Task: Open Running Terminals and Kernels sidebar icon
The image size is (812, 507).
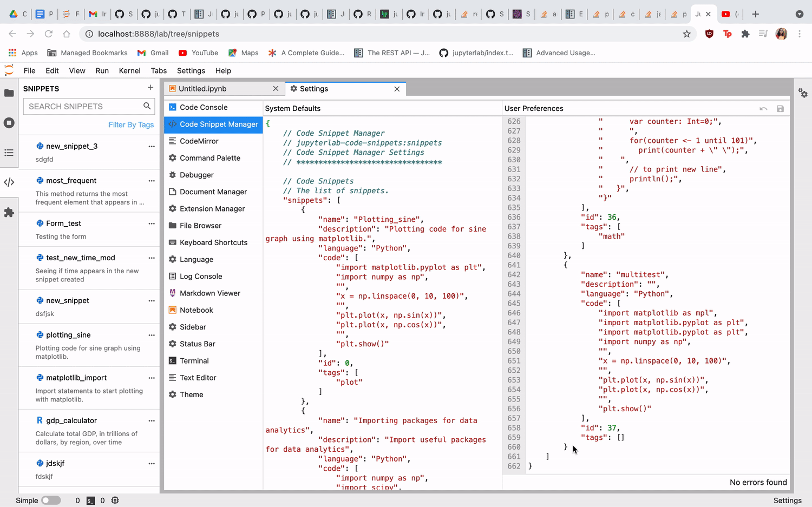Action: [x=9, y=123]
